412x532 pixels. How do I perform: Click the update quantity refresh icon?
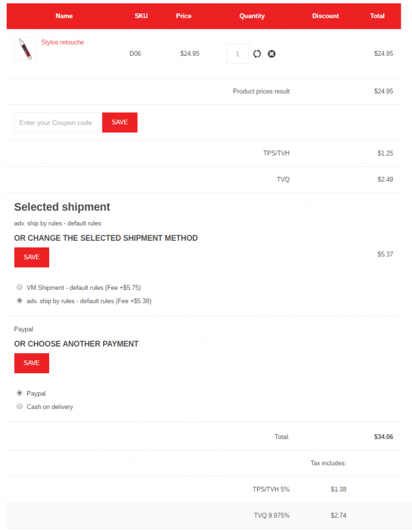(257, 54)
